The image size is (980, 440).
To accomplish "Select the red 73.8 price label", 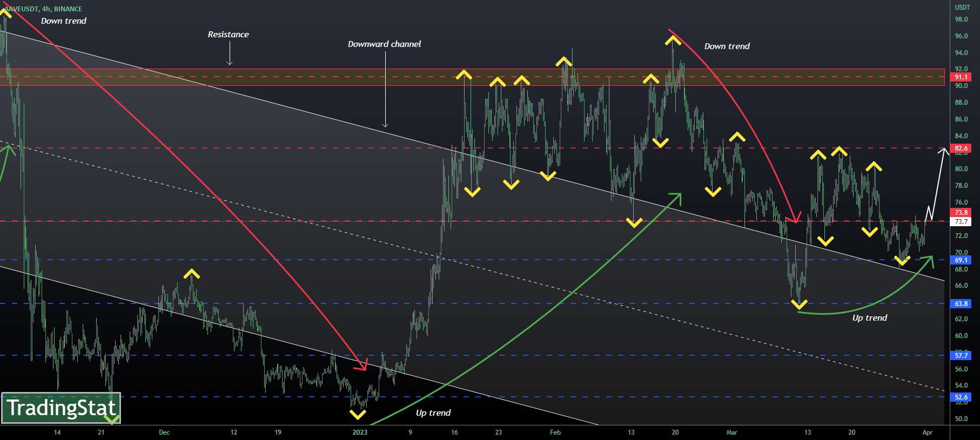I will pos(962,213).
